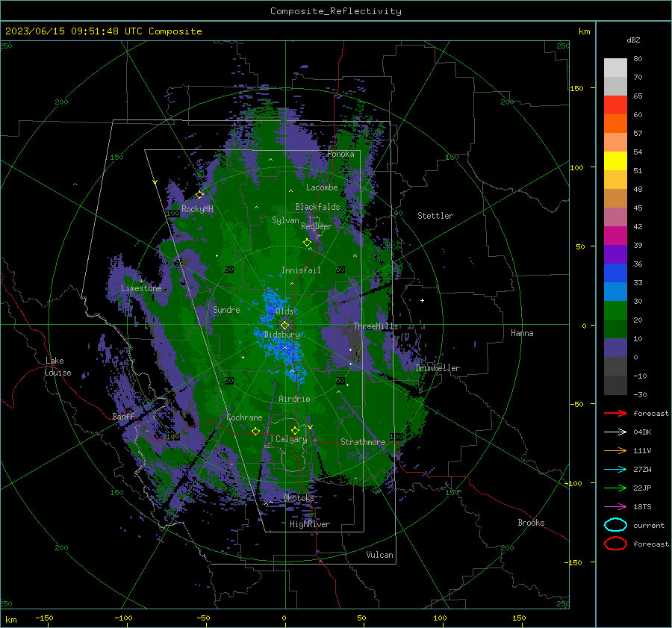
Task: Click the Banff label
Action: [123, 416]
